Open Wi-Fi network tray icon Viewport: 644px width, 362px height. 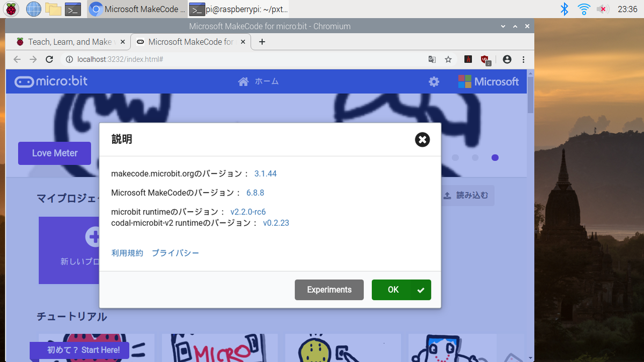pyautogui.click(x=584, y=9)
